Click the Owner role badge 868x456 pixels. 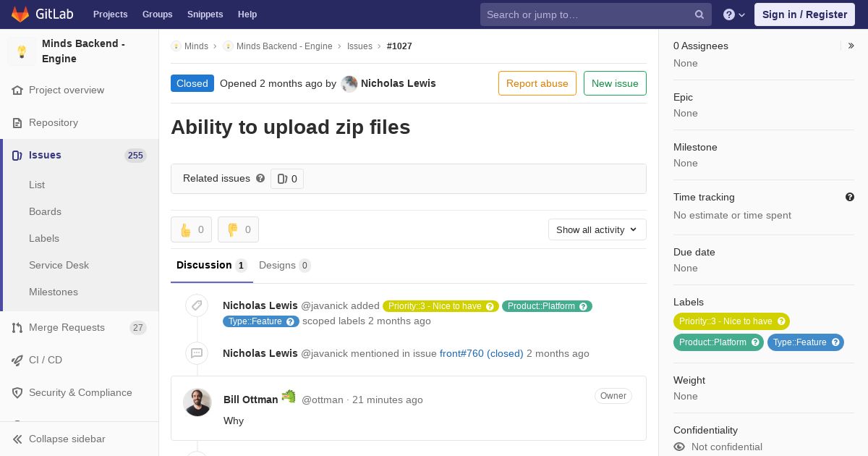[613, 396]
